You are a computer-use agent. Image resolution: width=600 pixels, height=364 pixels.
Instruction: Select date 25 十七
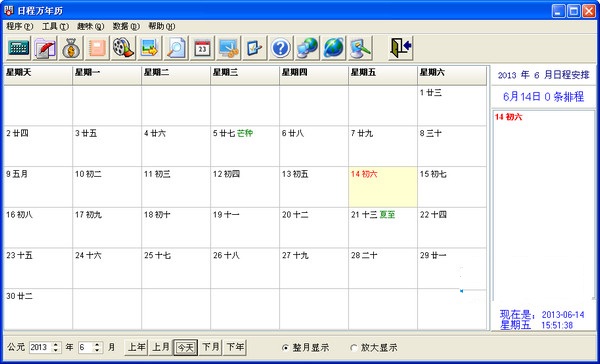176,268
